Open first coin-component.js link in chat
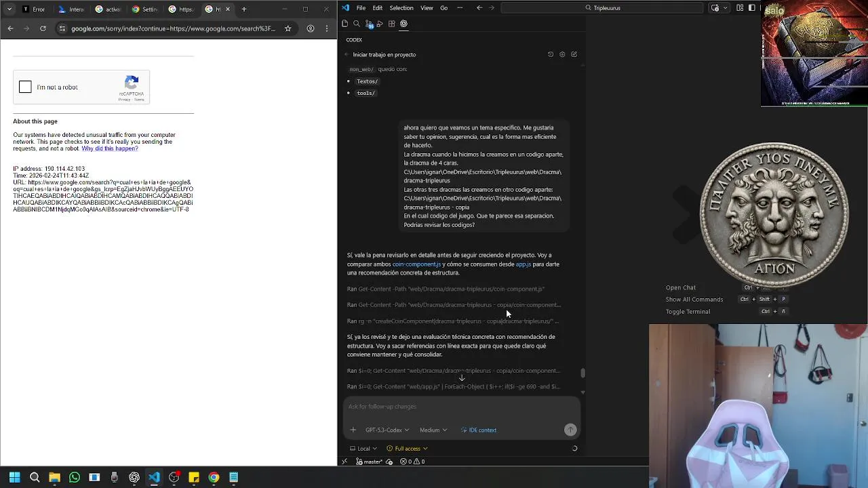The width and height of the screenshot is (868, 488). 416,264
